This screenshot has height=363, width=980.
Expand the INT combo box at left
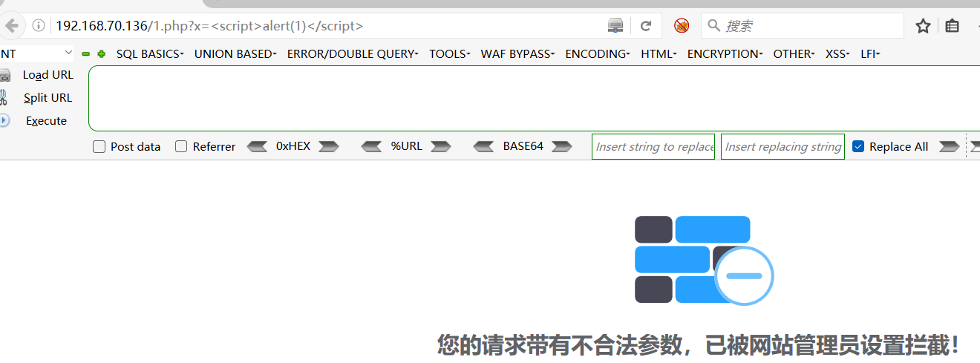(x=37, y=53)
